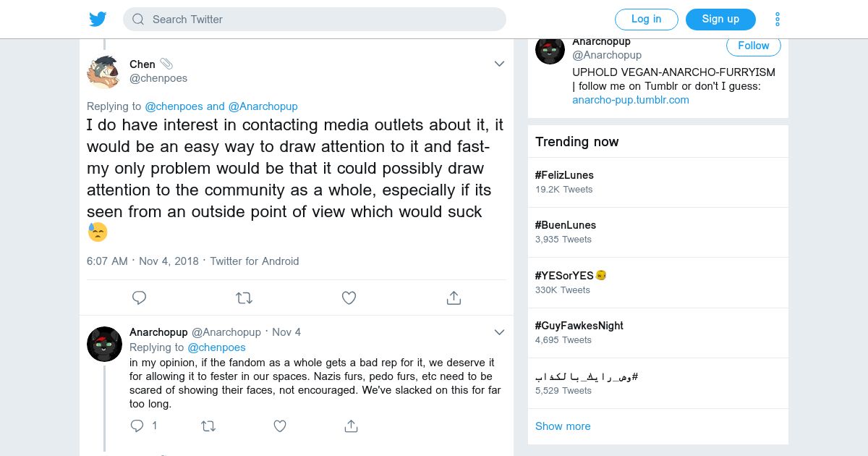The height and width of the screenshot is (456, 868).
Task: Reply to Anarchopup's tweet
Action: point(137,426)
